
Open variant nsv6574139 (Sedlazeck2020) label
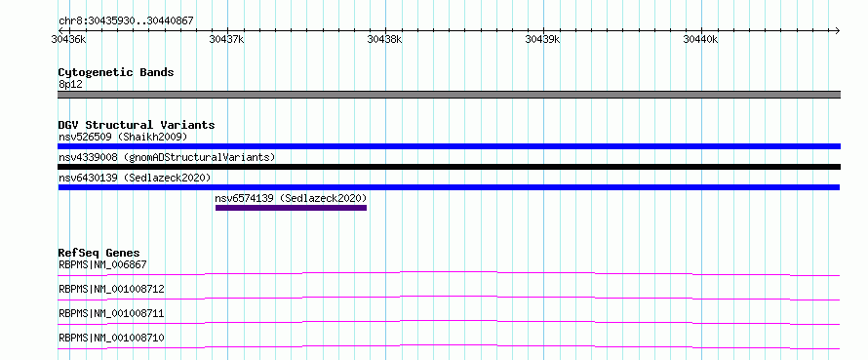tap(292, 198)
